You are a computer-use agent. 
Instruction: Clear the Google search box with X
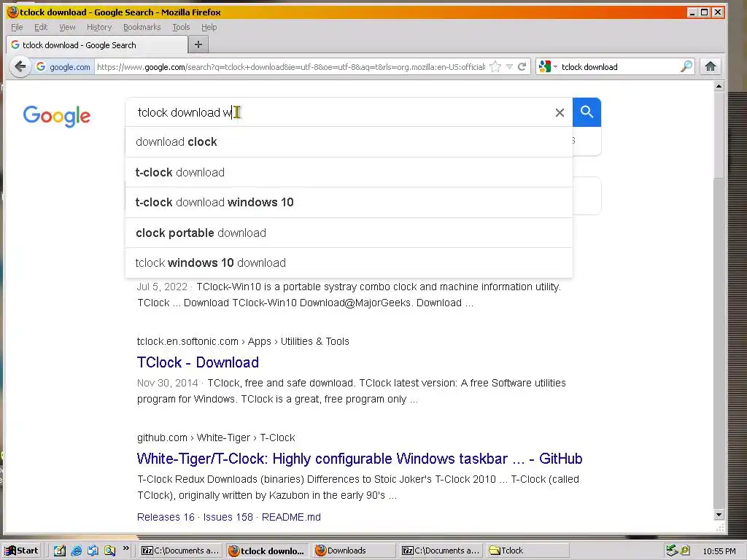click(560, 112)
